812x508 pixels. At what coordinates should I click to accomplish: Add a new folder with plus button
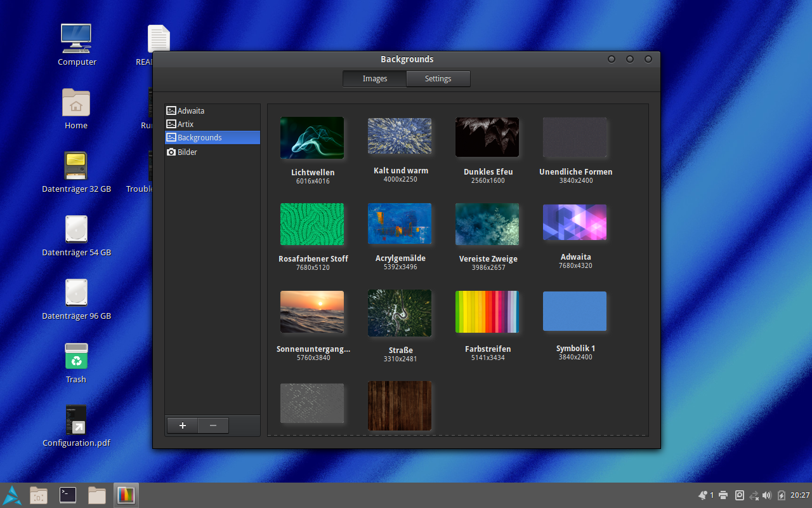[x=183, y=425]
